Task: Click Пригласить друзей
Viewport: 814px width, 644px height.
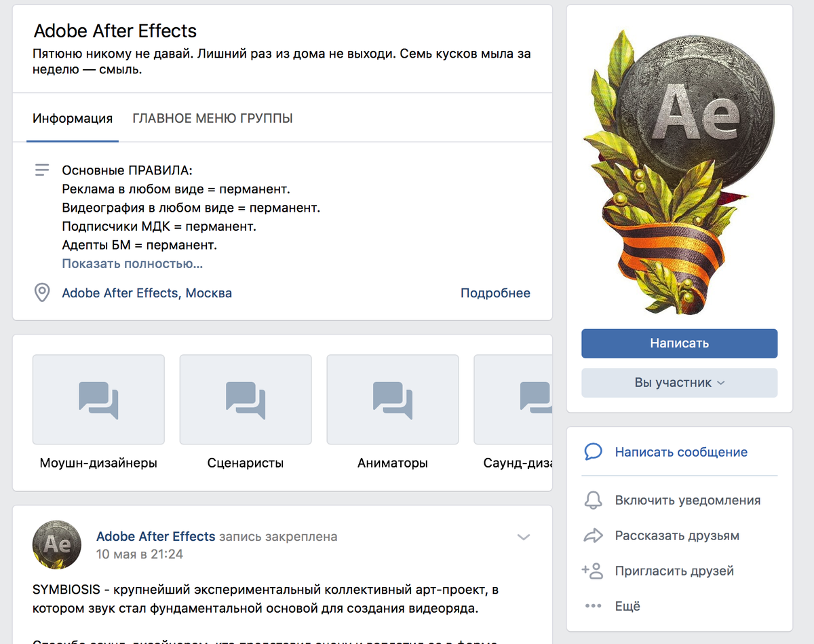Action: [x=674, y=571]
